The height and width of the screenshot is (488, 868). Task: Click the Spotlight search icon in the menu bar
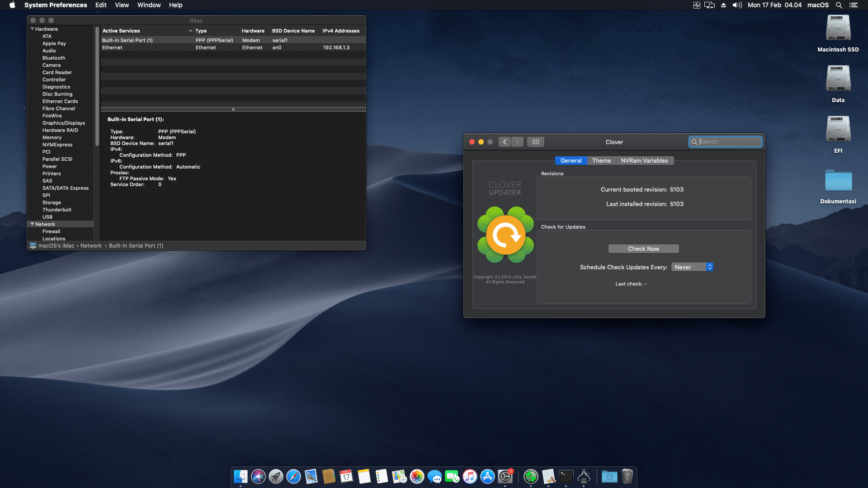[839, 5]
